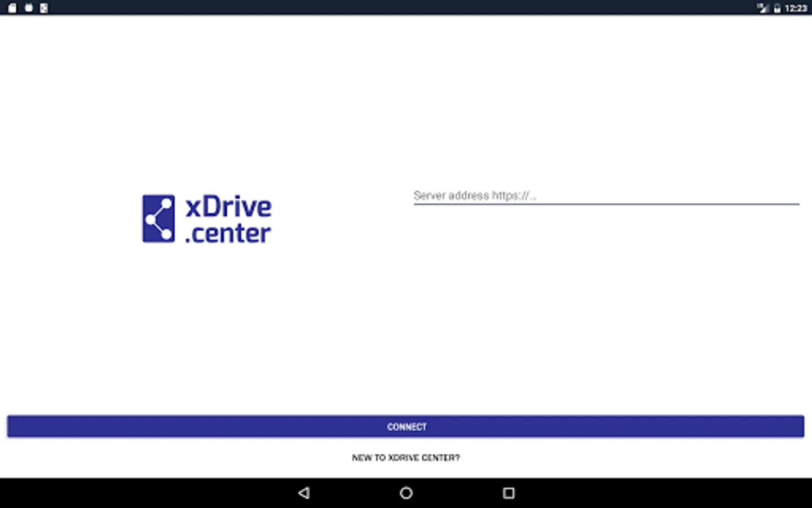812x508 pixels.
Task: Click the Server address input field
Action: pos(606,196)
